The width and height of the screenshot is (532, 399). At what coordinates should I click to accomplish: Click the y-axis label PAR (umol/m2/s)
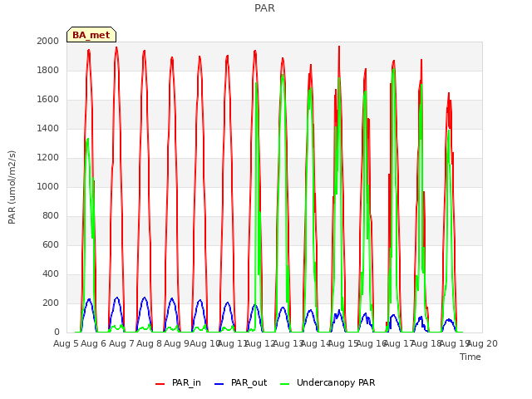12,187
